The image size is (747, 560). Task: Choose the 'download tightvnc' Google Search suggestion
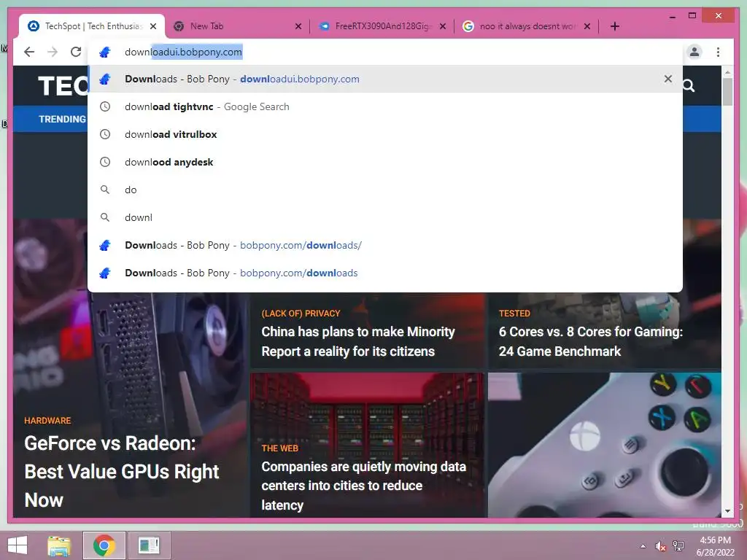(385, 106)
